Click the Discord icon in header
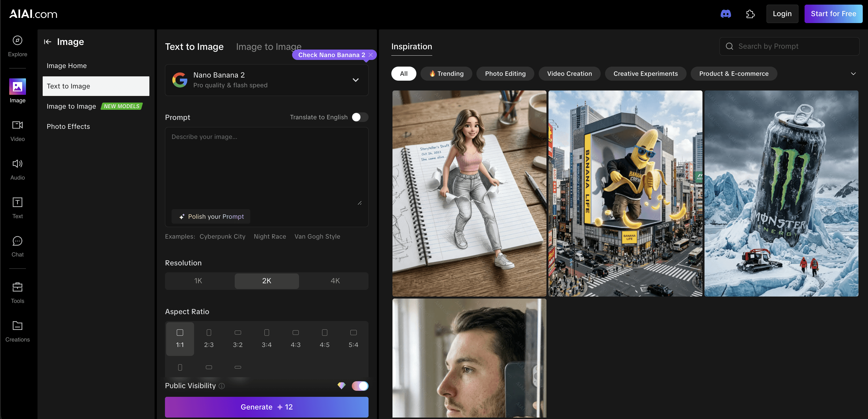 (x=726, y=14)
